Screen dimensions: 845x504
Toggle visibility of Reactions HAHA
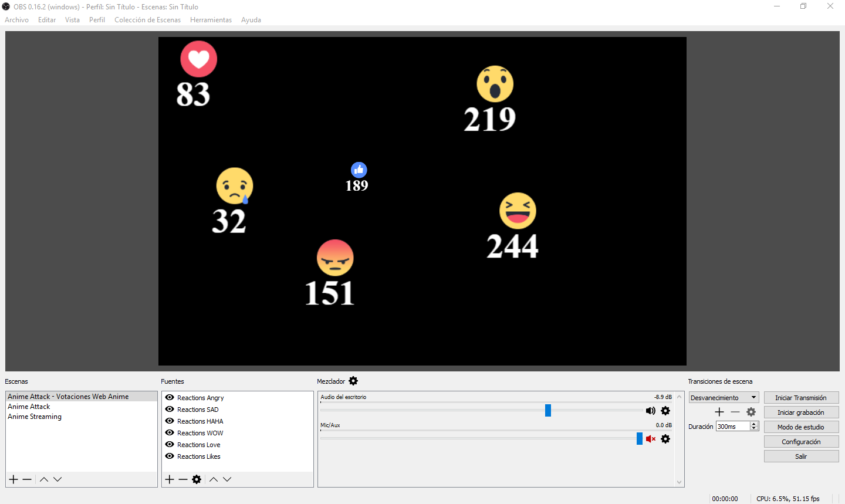pyautogui.click(x=170, y=421)
